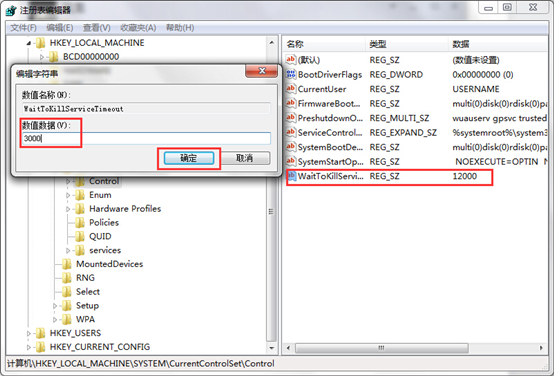The width and height of the screenshot is (554, 376).
Task: Select the BCD00000000 folder icon
Action: (53, 57)
